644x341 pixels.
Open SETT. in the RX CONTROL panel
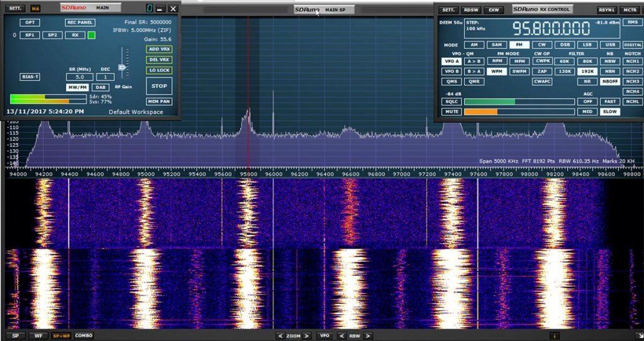448,10
